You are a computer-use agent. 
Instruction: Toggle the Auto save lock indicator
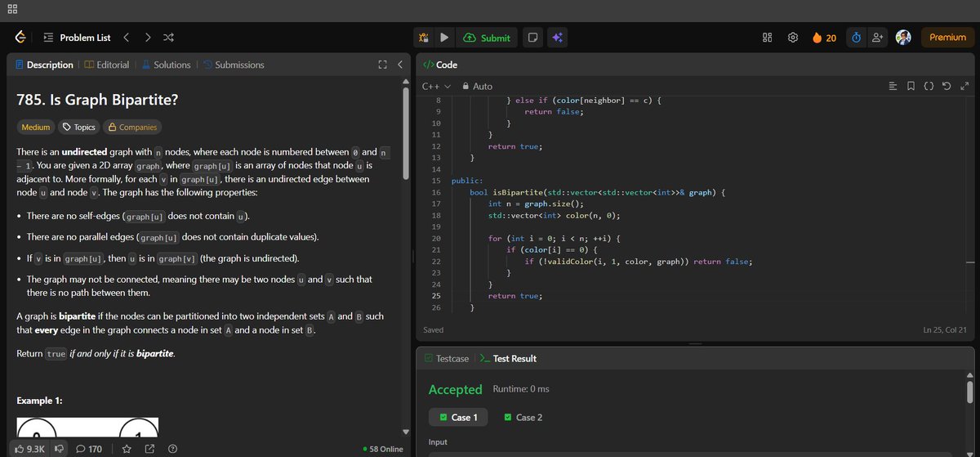(477, 86)
